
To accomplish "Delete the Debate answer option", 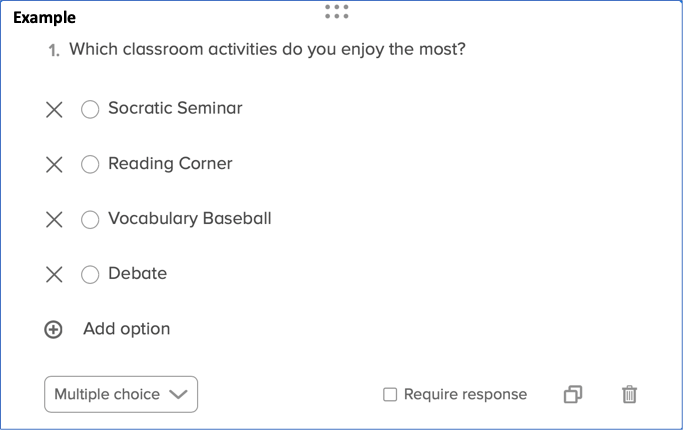I will click(55, 275).
